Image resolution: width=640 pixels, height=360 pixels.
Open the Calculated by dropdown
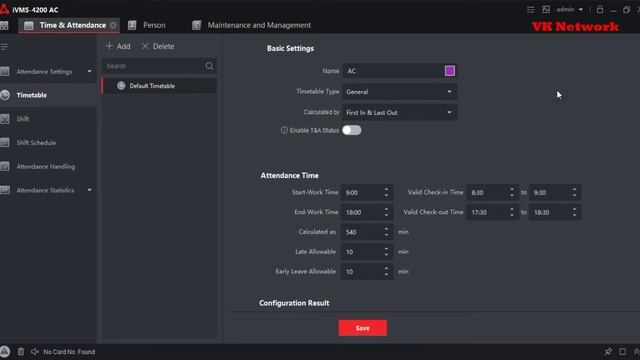pyautogui.click(x=400, y=113)
